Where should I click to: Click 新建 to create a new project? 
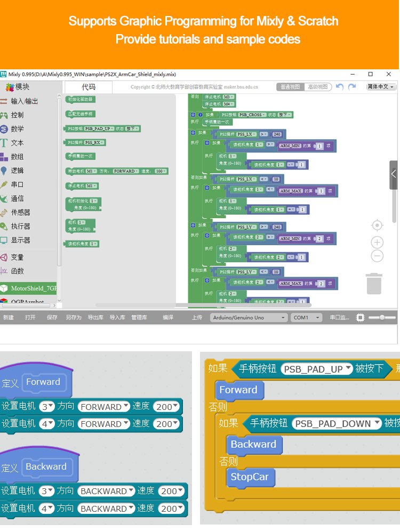[x=9, y=318]
